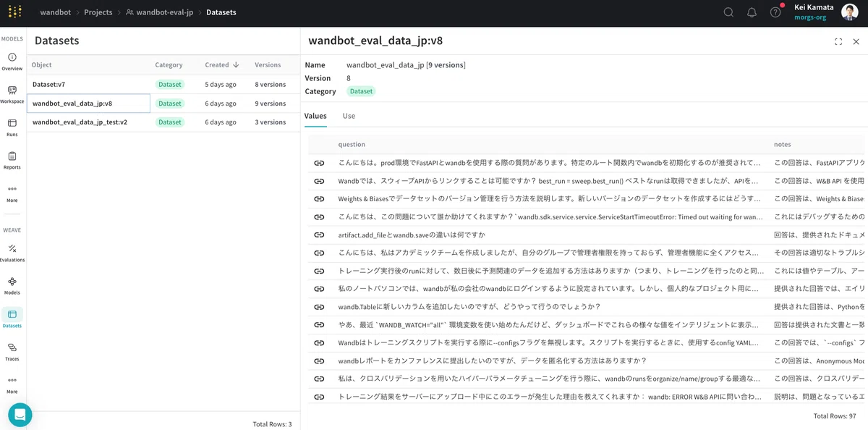Expand More under the Models section

(12, 193)
